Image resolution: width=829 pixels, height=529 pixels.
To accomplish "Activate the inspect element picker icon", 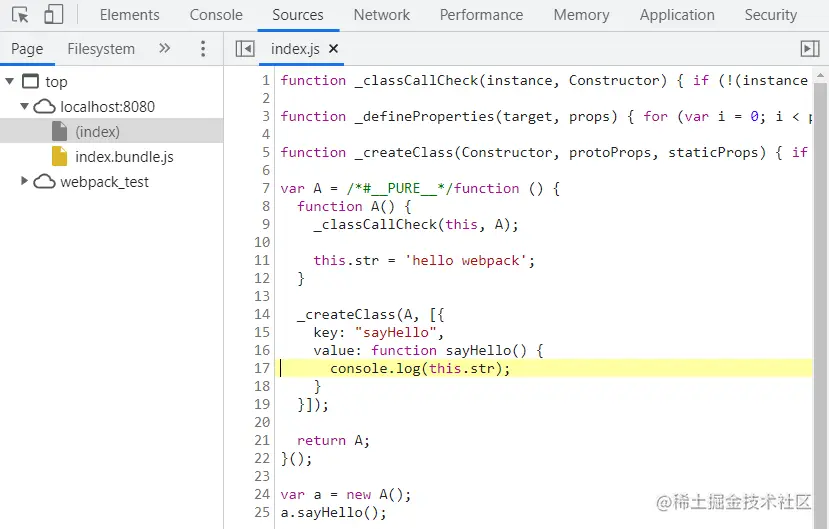I will [21, 15].
